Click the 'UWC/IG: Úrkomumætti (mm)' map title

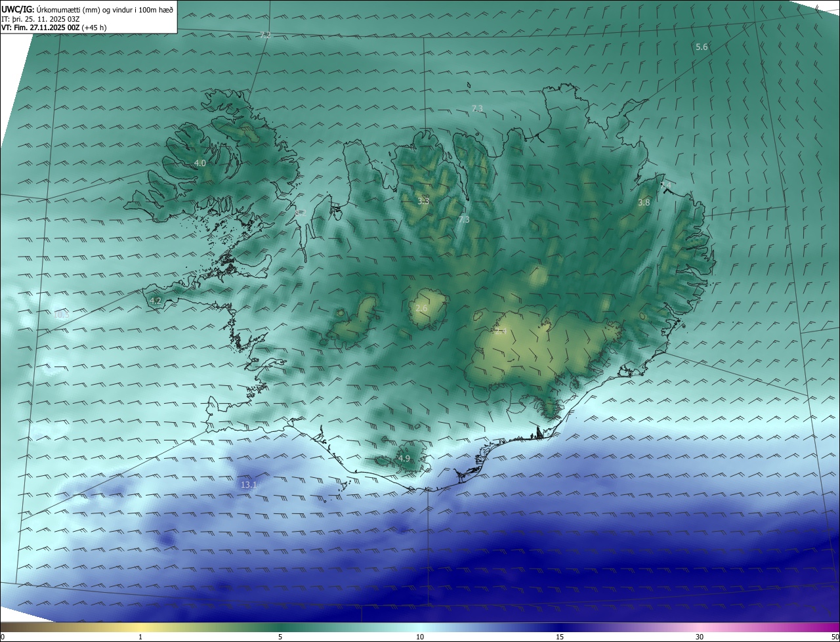pos(51,9)
